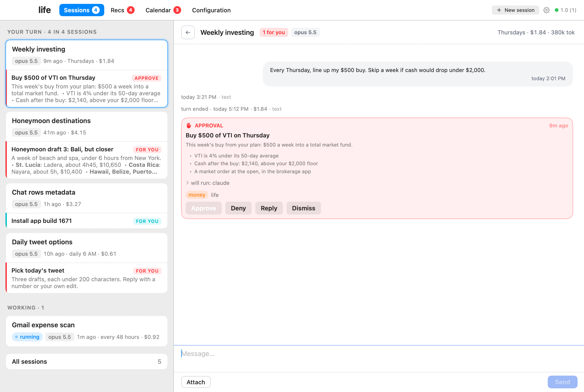Deny the VTI purchase approval
584x392 pixels.
pos(238,208)
